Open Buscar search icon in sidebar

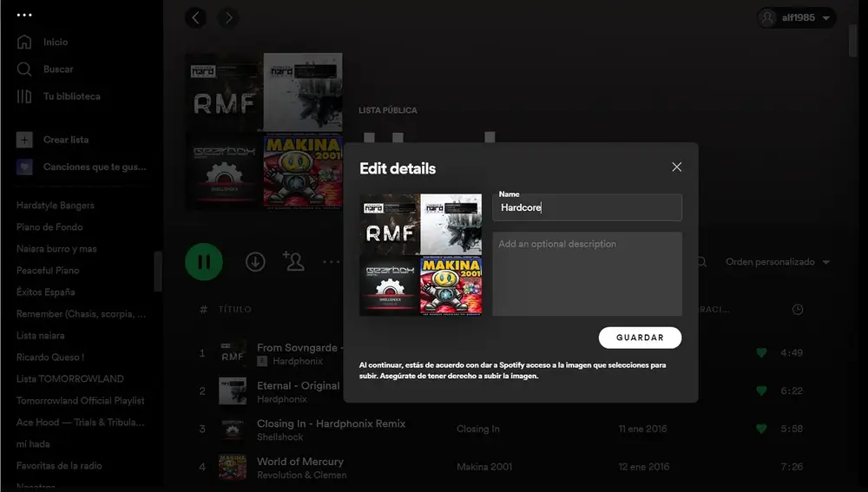pyautogui.click(x=24, y=69)
